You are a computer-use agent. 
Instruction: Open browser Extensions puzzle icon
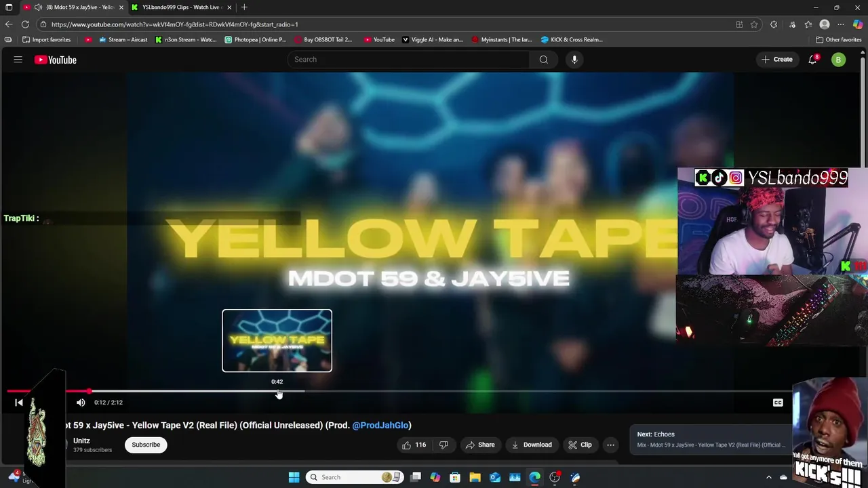pyautogui.click(x=774, y=24)
